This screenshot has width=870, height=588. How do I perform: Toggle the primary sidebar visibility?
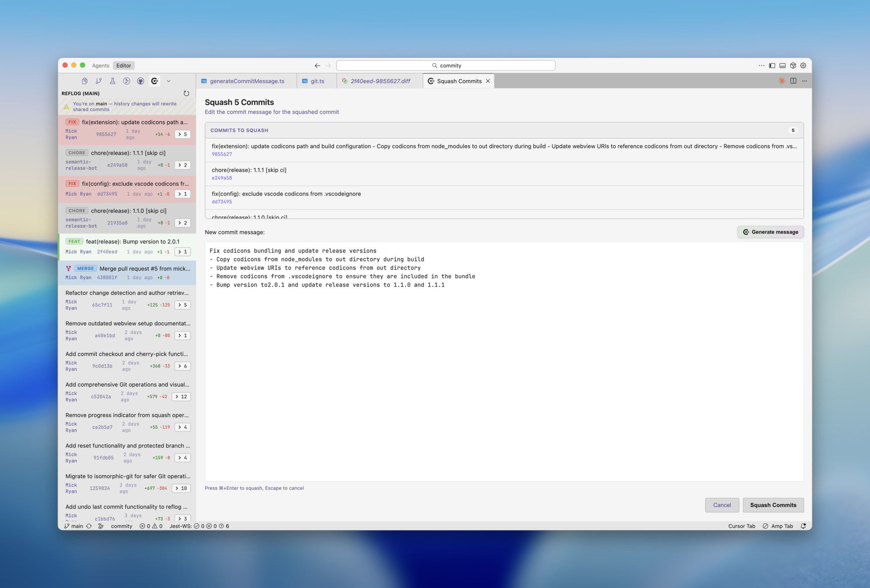[x=772, y=66]
